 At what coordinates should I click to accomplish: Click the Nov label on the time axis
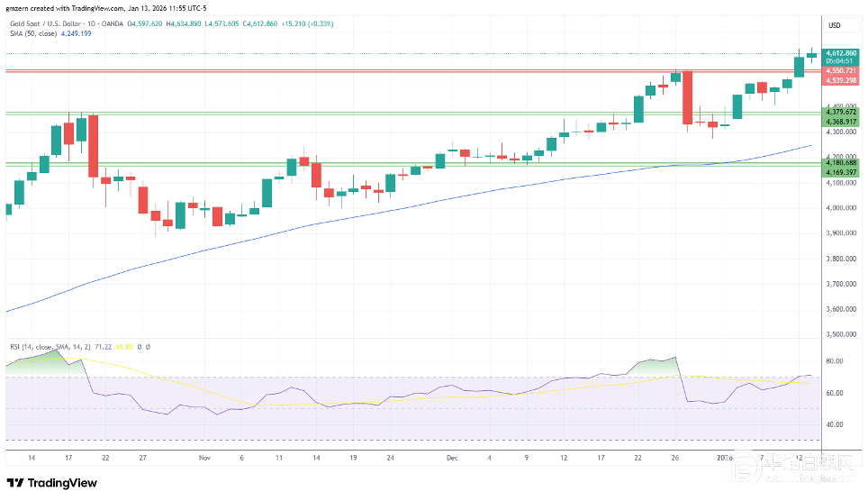click(x=203, y=458)
